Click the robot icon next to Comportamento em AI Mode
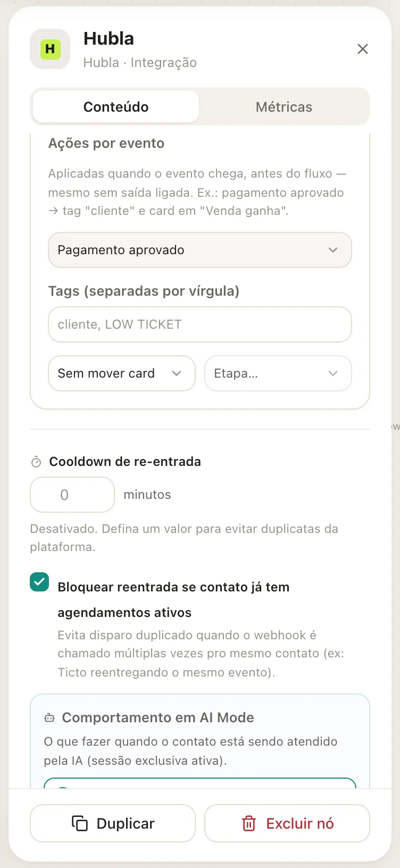The width and height of the screenshot is (400, 868). click(x=49, y=718)
